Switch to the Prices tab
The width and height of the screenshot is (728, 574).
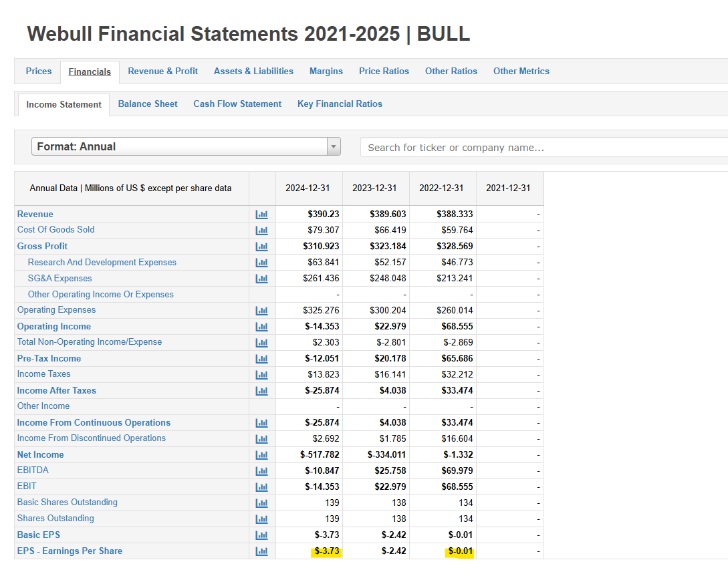pos(39,71)
